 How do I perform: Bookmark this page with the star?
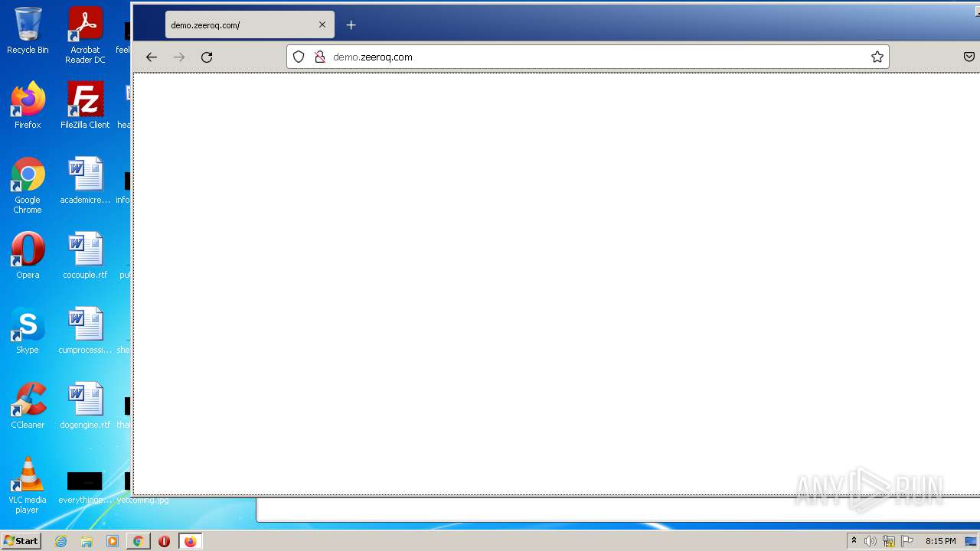tap(877, 57)
